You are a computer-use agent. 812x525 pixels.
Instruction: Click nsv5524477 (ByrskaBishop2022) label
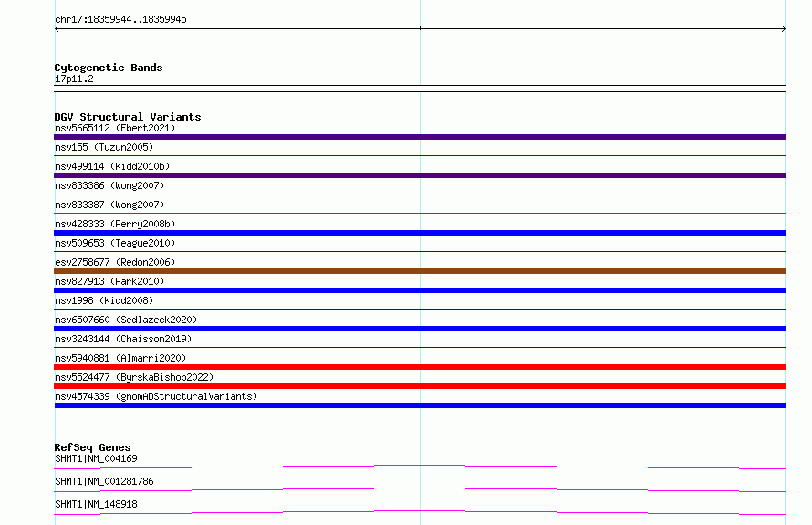(134, 377)
